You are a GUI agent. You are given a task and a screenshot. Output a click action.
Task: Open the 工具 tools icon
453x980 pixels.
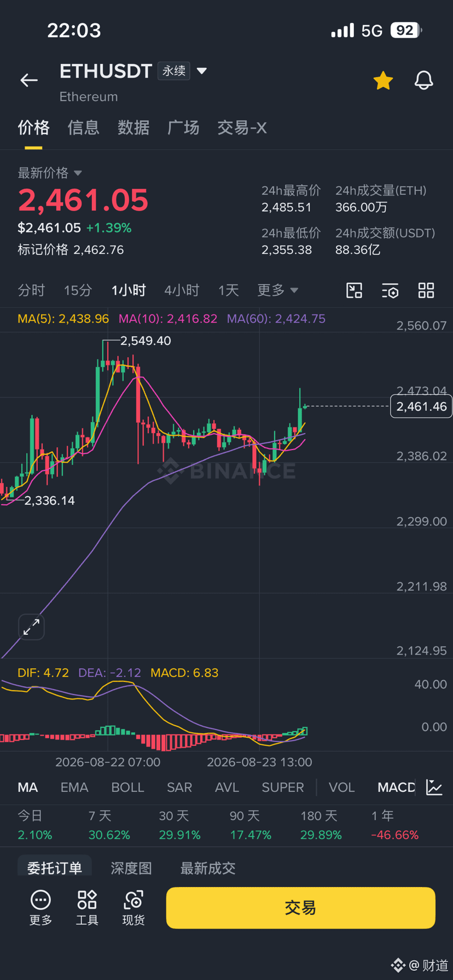point(87,908)
